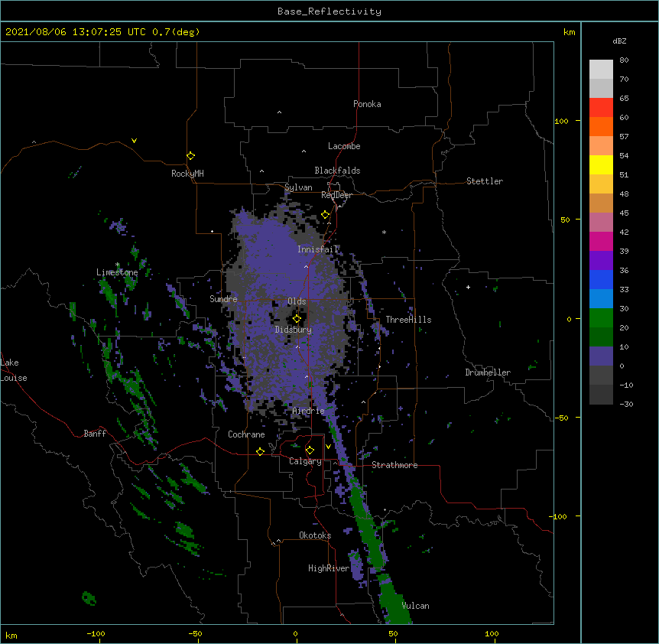Click the 100 km tick on right axis
Screen dimensions: 659x644
tap(561, 121)
